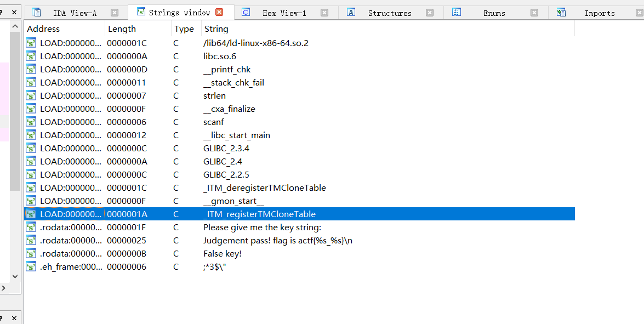
Task: Close the Strings window tab
Action: pos(219,12)
